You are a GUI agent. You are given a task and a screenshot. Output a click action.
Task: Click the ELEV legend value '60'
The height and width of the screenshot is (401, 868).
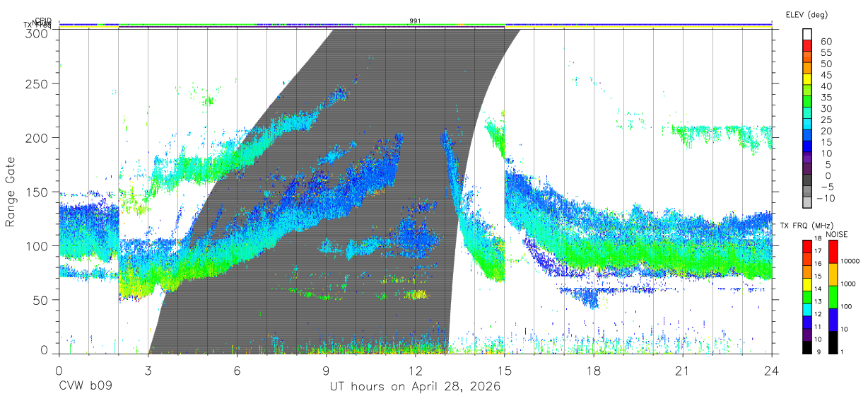[826, 42]
